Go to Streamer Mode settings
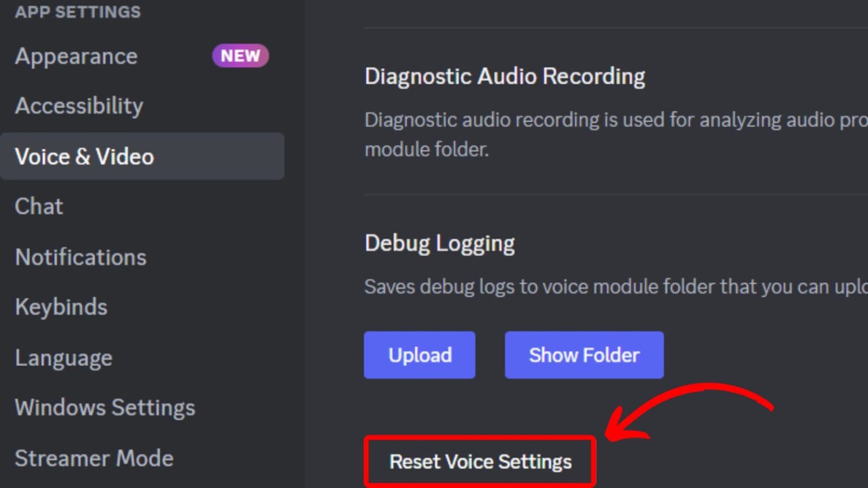This screenshot has height=488, width=868. 94,458
